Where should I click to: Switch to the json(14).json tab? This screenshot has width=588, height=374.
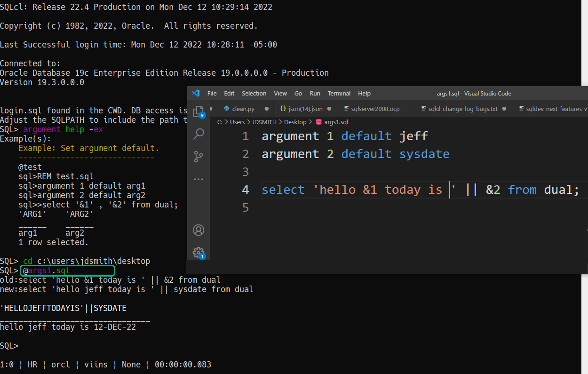click(x=305, y=109)
